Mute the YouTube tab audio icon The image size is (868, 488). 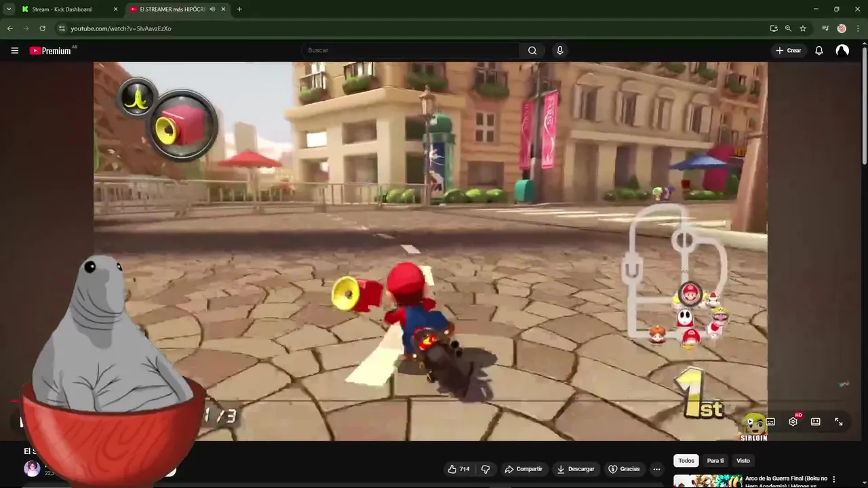[x=213, y=9]
